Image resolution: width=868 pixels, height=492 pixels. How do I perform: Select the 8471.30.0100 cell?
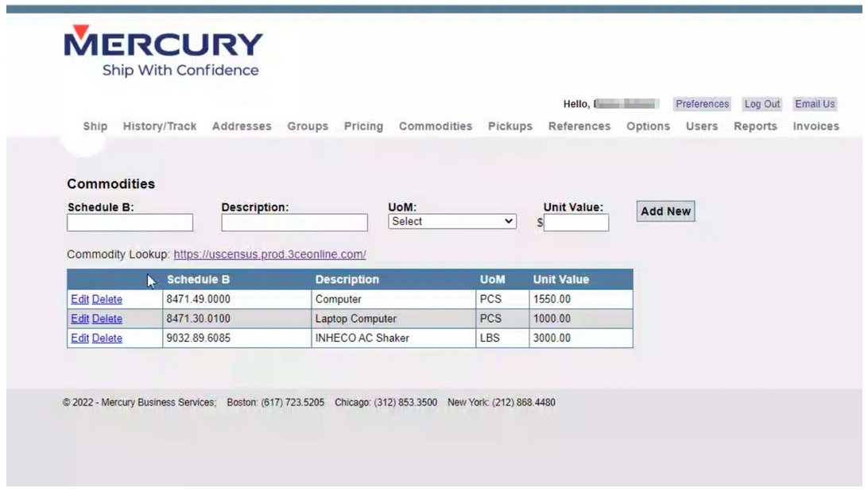[237, 319]
